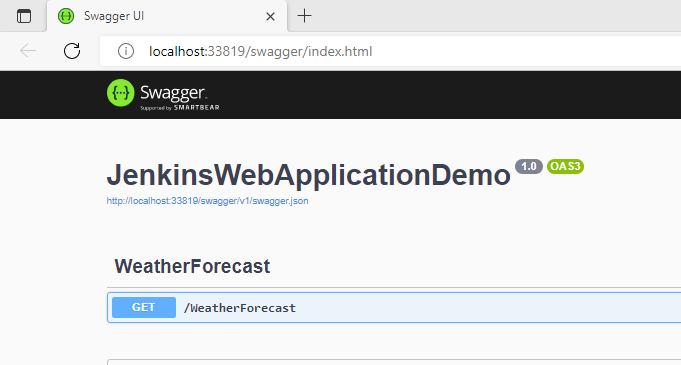681x365 pixels.
Task: Click the GET method button
Action: (144, 308)
